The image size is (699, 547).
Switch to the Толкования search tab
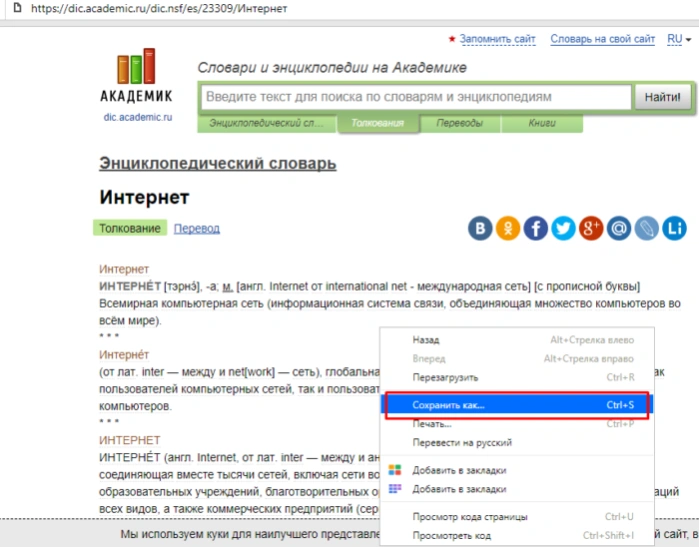378,123
